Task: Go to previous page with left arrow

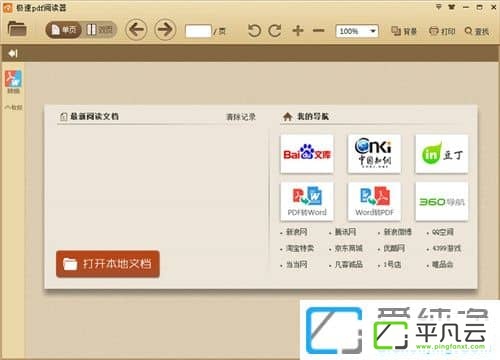Action: [x=136, y=30]
